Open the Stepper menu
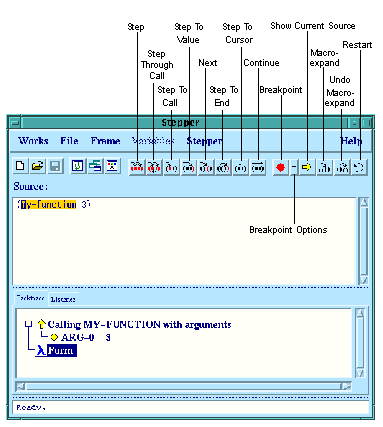The width and height of the screenshot is (383, 427). [x=204, y=141]
